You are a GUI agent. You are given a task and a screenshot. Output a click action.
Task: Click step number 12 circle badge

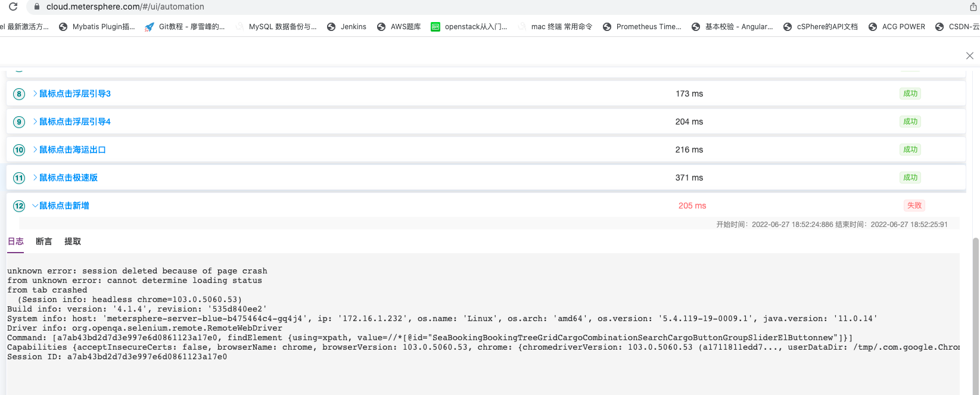click(x=19, y=206)
